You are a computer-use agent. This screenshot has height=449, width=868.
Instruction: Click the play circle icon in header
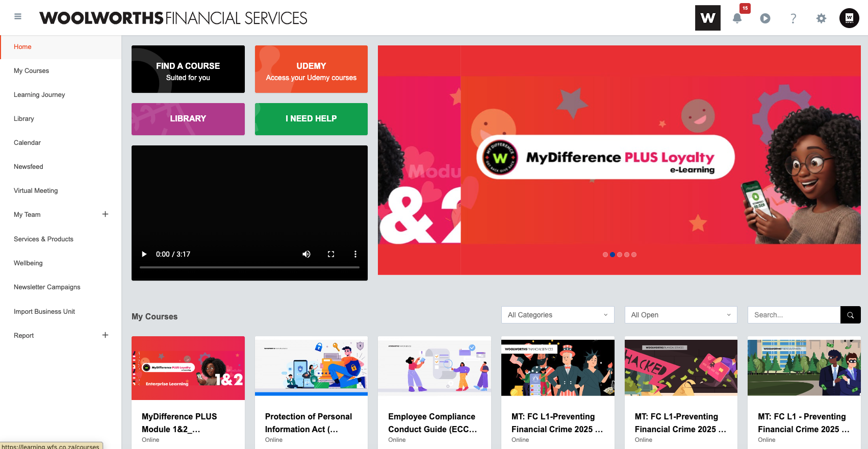coord(765,18)
